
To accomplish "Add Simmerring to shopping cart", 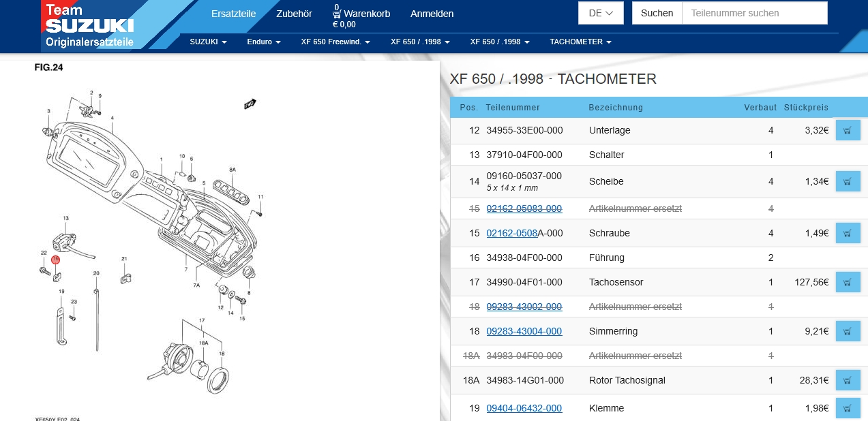I will 848,331.
